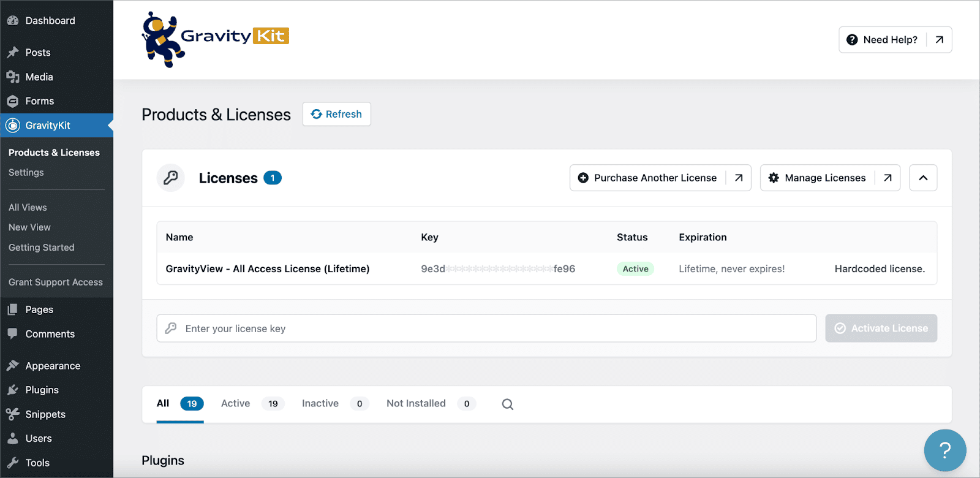Click the Hardcoded license. text
Image resolution: width=980 pixels, height=478 pixels.
pos(880,269)
